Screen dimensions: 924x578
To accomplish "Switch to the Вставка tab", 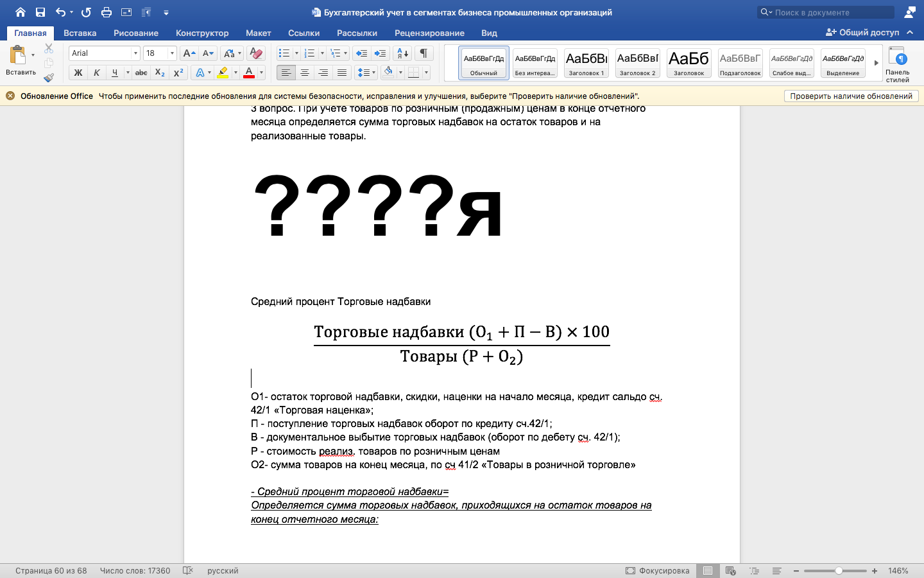I will tap(80, 33).
